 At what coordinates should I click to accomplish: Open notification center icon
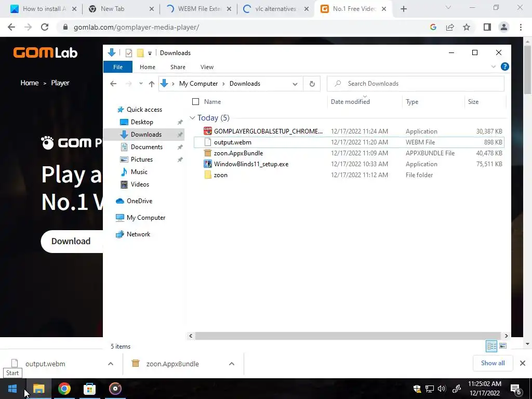point(516,389)
